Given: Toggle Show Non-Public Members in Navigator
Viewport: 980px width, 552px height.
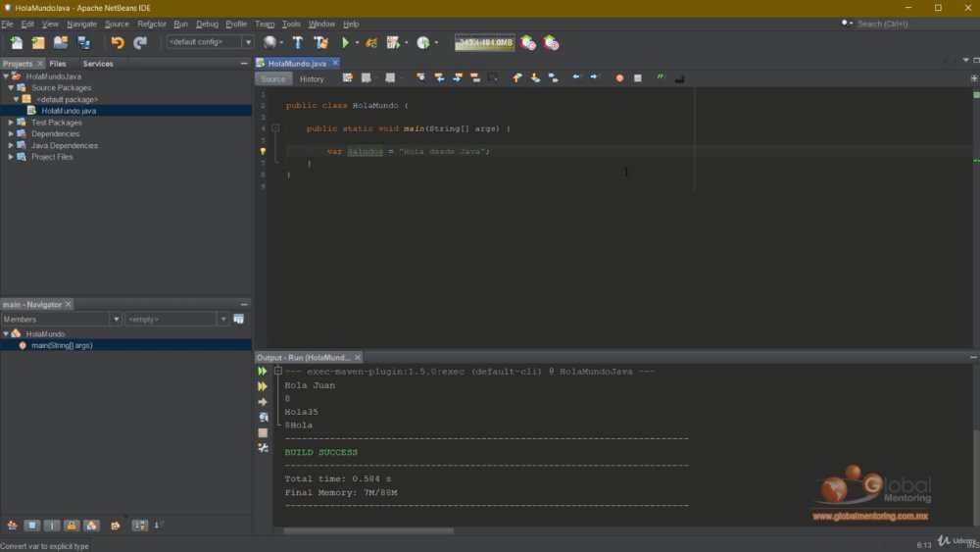Looking at the screenshot, I should pyautogui.click(x=72, y=526).
